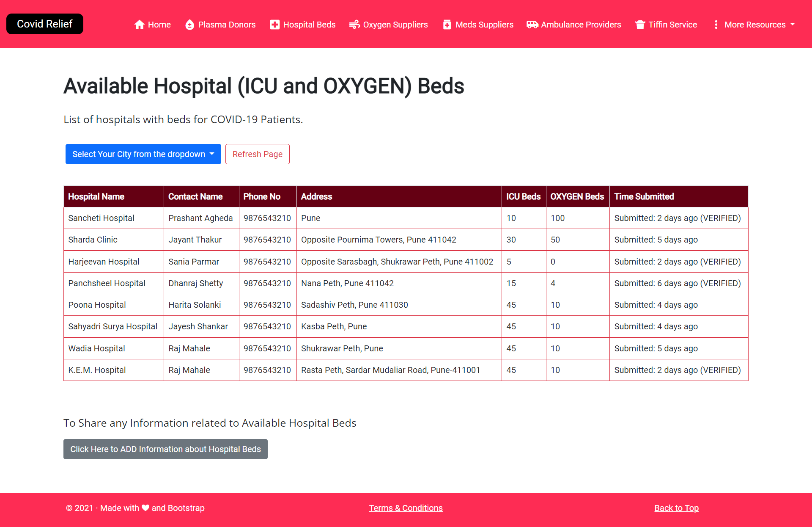Click the Time Submitted column header

(x=644, y=196)
